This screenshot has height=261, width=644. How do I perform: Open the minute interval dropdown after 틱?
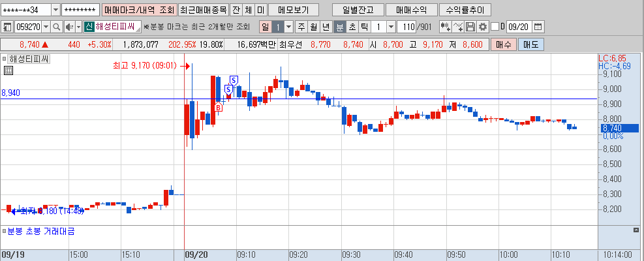[391, 27]
